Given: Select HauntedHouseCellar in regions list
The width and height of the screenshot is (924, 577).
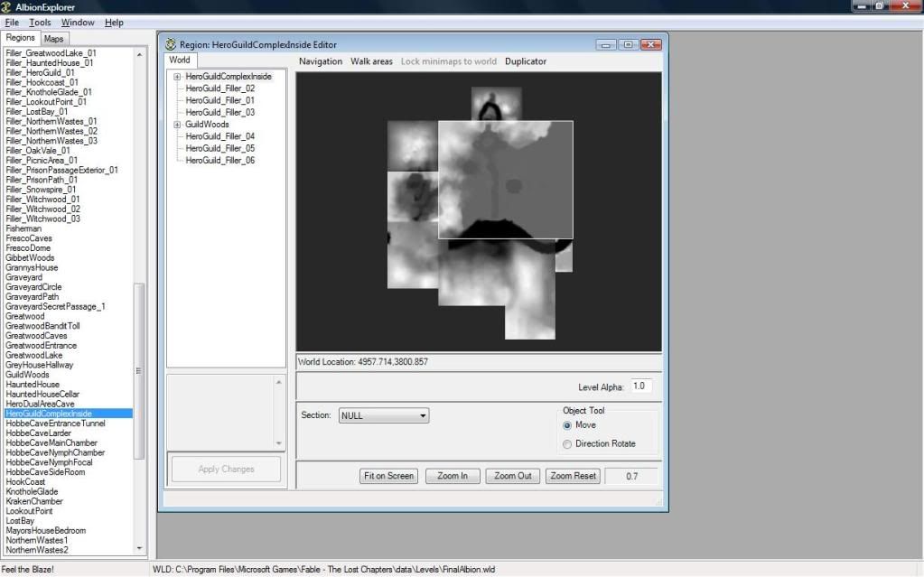Looking at the screenshot, I should 42,395.
